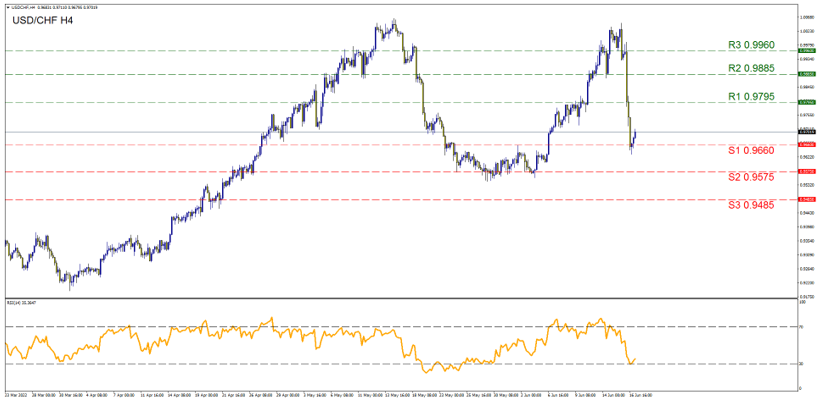Click the RSI(14) indicator label
Image resolution: width=823 pixels, height=401 pixels.
click(22, 302)
